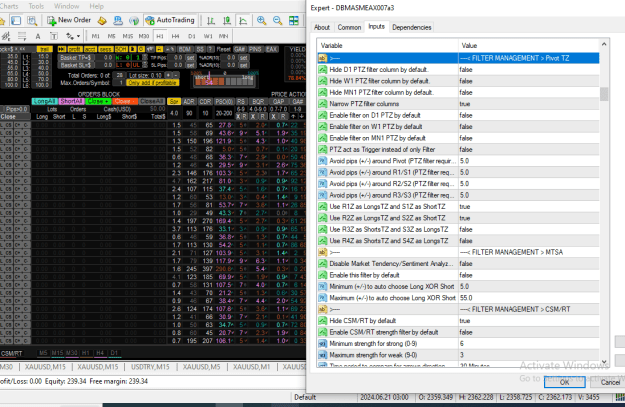
Task: Open value dropdown for Disable Market Tendency/Sentiment Analyzer
Action: pyautogui.click(x=529, y=263)
